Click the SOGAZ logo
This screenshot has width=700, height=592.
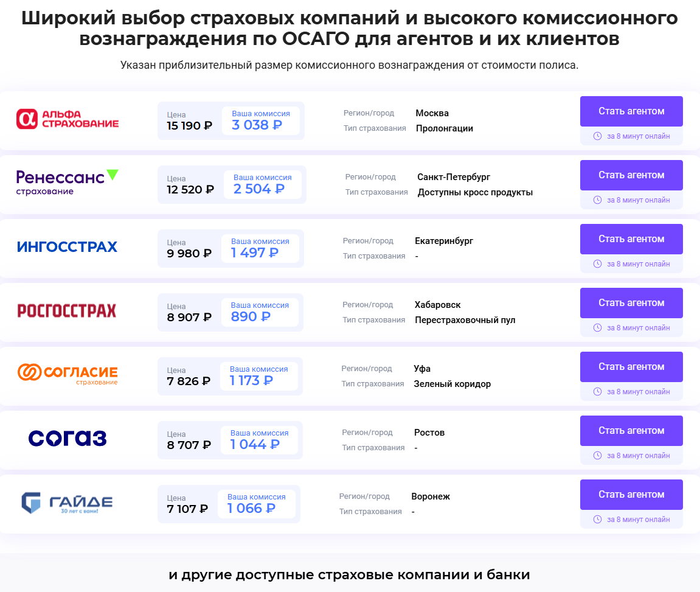[x=68, y=438]
